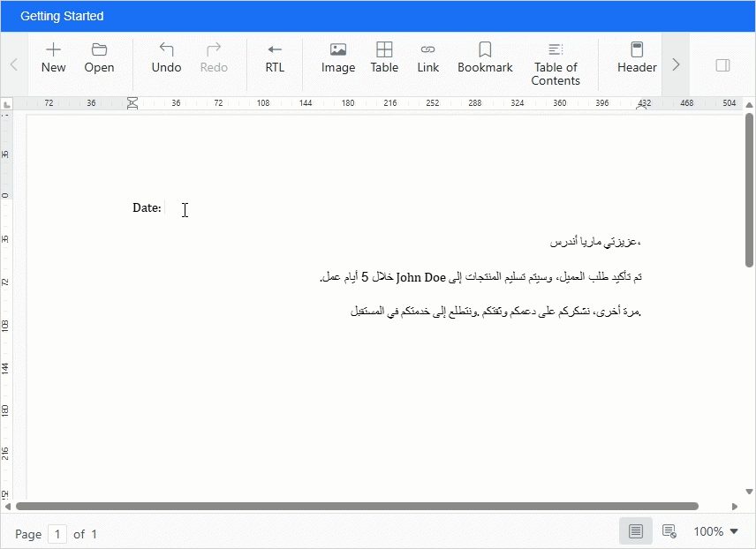Screen dimensions: 756x549
Task: Switch to web layout view
Action: point(669,531)
